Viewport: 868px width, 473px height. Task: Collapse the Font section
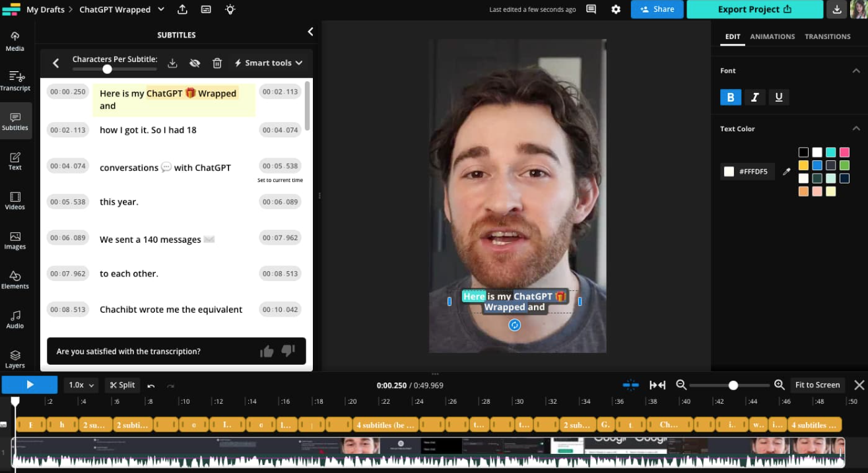(856, 71)
